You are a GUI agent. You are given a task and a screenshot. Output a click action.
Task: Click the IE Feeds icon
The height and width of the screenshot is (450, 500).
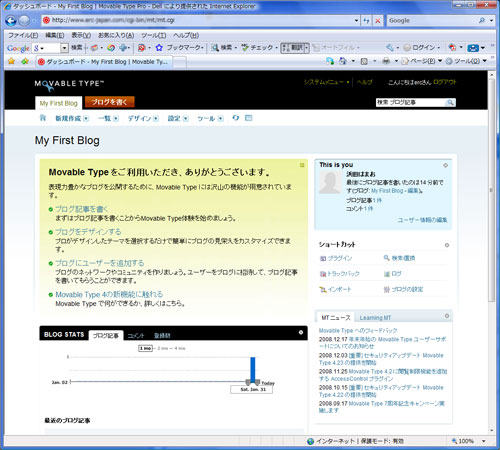(364, 61)
